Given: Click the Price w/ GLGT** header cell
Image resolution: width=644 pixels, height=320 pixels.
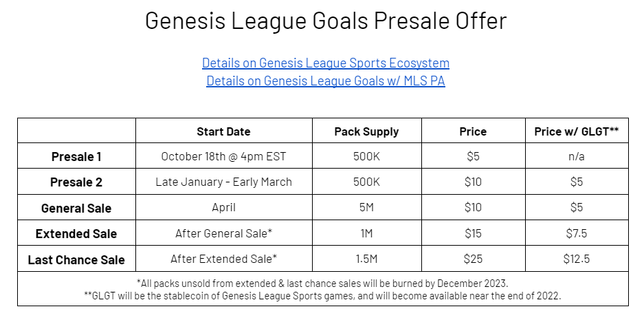Looking at the screenshot, I should [577, 131].
